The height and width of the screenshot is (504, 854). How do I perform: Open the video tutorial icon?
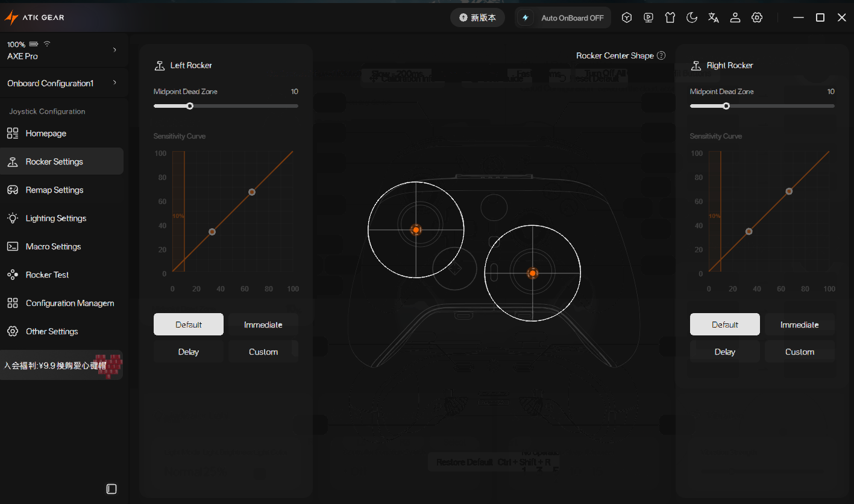[x=648, y=17]
